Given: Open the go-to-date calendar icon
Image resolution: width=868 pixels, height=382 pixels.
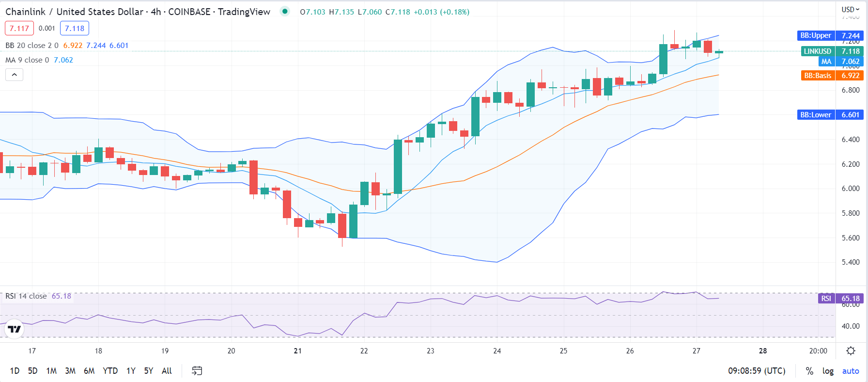Looking at the screenshot, I should click(197, 371).
